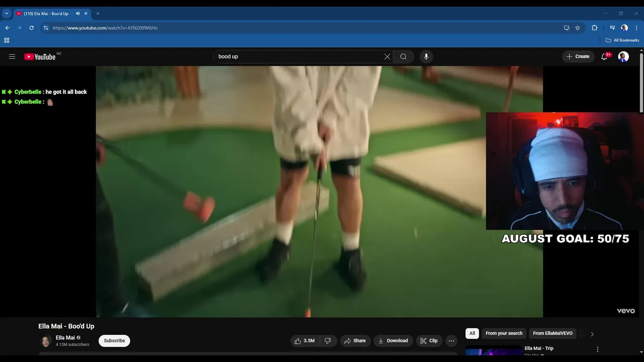Bookmark this page with star icon
The height and width of the screenshot is (362, 644).
(x=578, y=28)
